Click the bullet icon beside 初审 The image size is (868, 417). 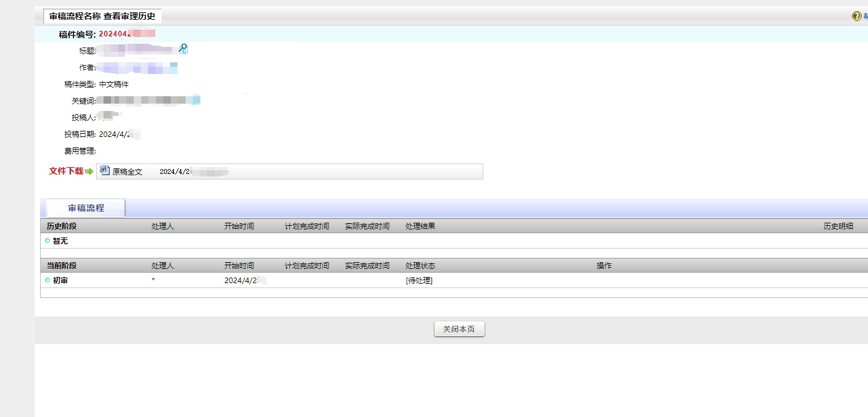(x=47, y=280)
